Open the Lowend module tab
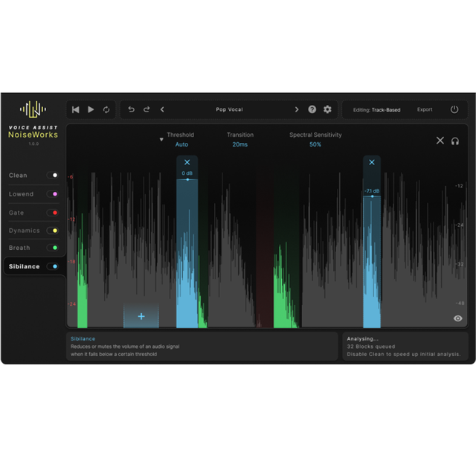 point(21,194)
